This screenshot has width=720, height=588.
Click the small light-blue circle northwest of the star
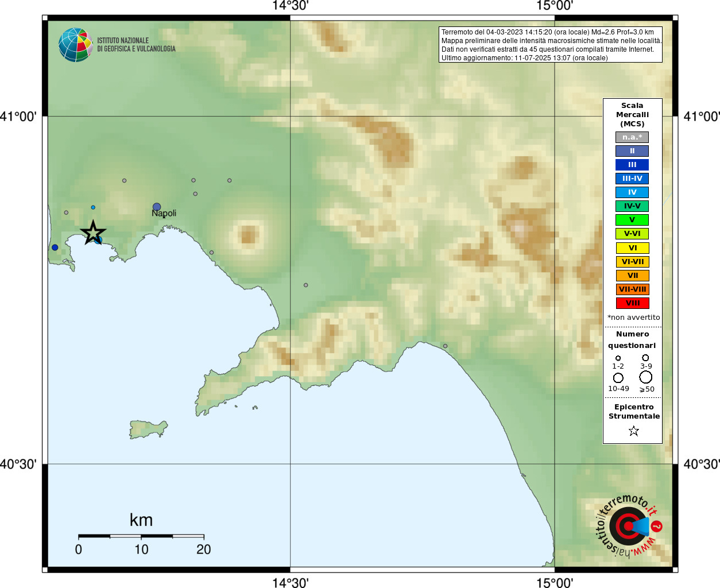coord(93,207)
